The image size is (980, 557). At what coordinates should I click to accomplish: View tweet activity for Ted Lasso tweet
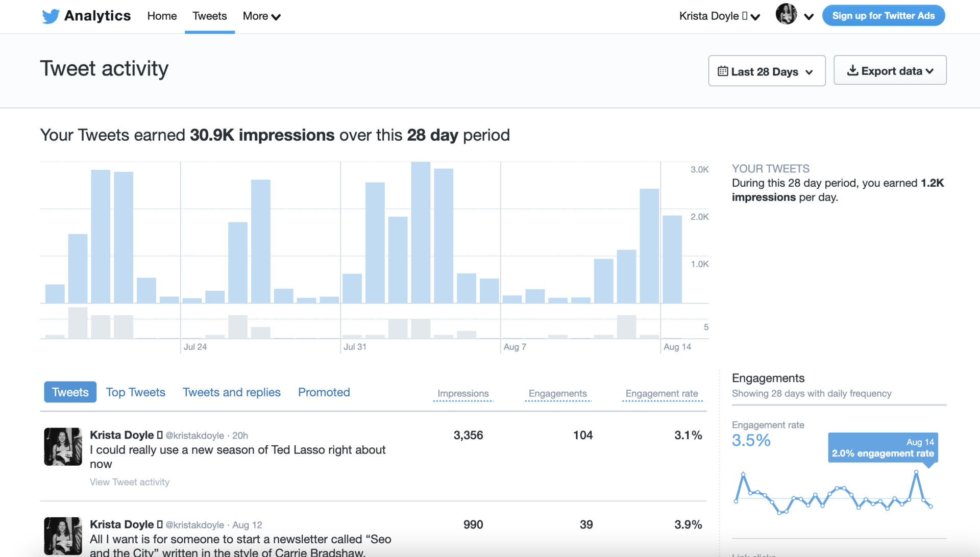130,482
